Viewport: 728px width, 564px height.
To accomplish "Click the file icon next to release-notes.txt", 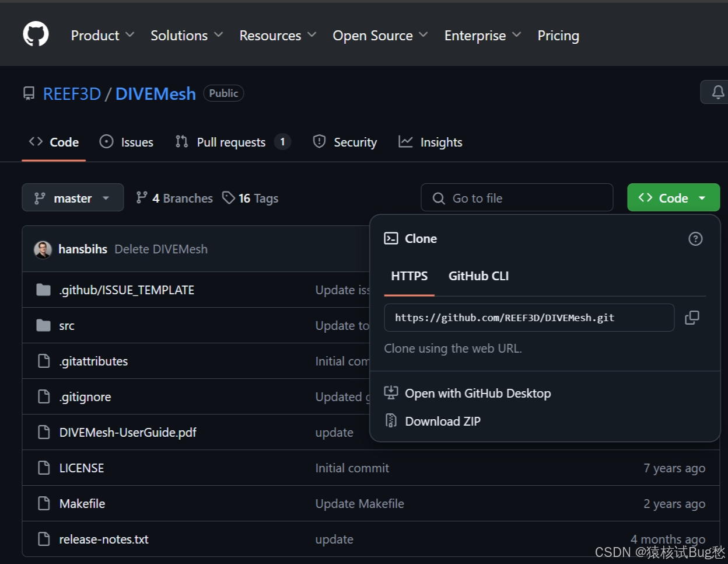I will [x=44, y=539].
